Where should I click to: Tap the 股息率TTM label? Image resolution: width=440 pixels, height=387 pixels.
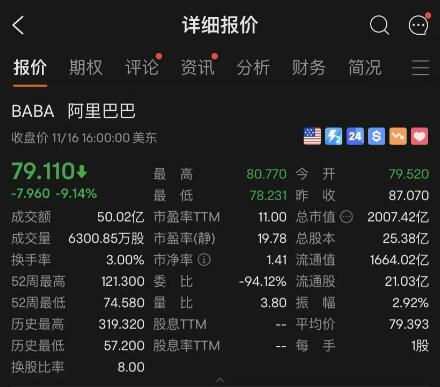point(187,346)
